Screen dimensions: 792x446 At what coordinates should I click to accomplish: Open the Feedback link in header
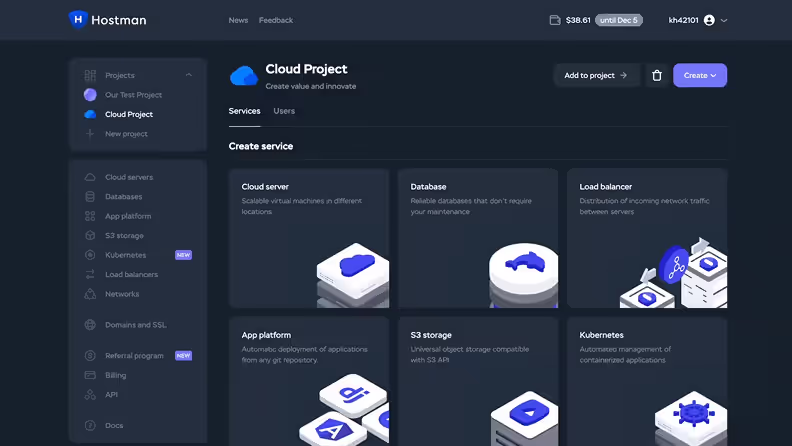276,20
